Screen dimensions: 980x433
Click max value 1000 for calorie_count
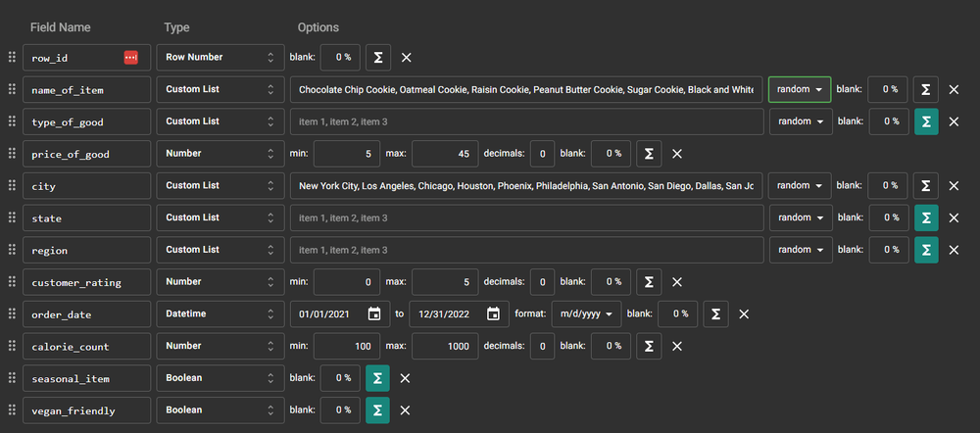click(445, 346)
